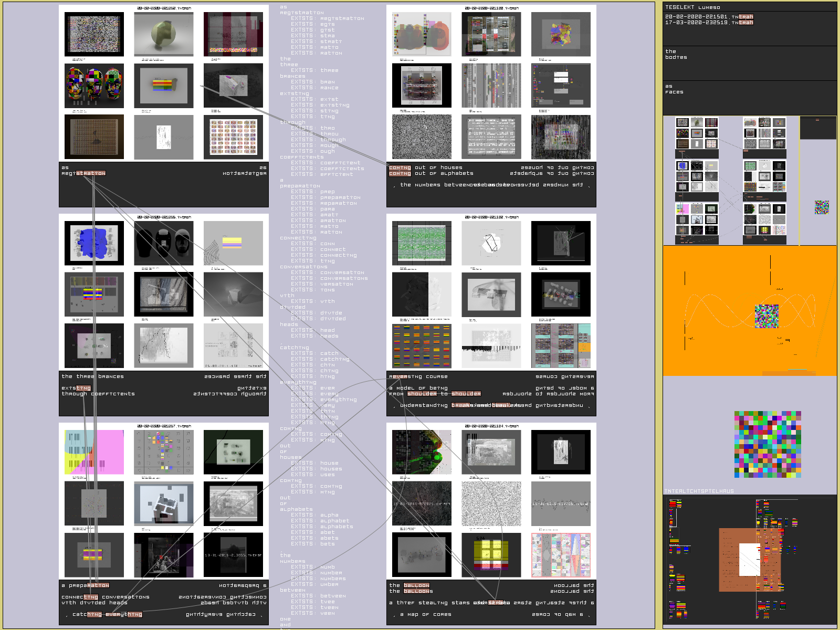The height and width of the screenshot is (630, 840).
Task: Click small multicolor square on orange panel
Action: coord(766,317)
